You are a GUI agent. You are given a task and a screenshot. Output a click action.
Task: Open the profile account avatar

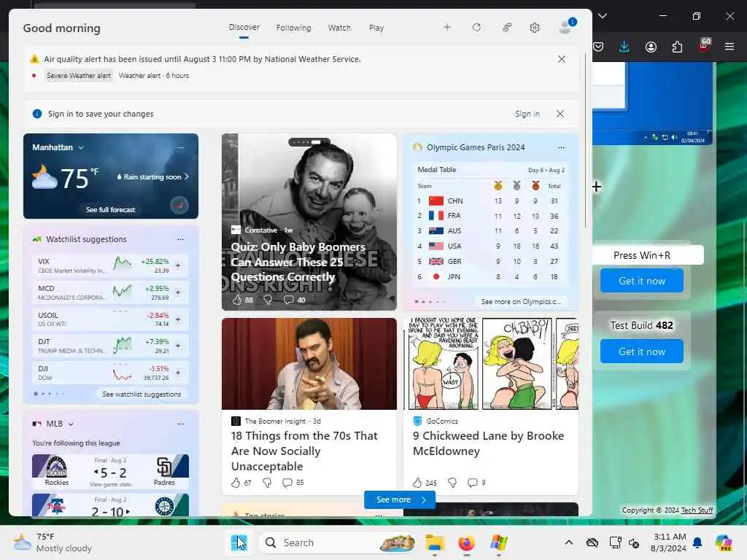click(x=567, y=27)
